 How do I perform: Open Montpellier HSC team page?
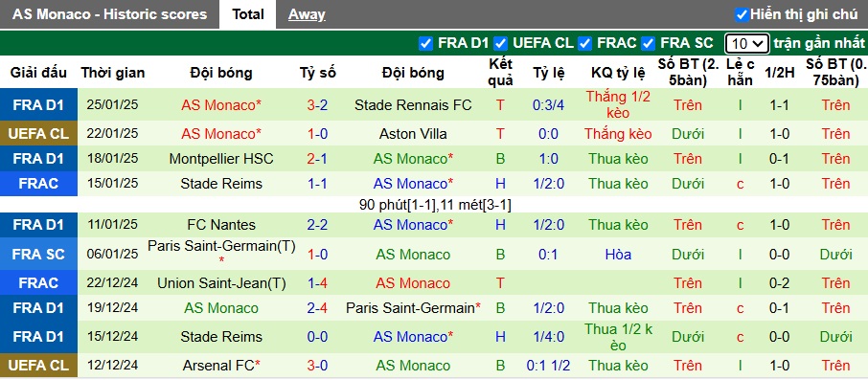pyautogui.click(x=221, y=159)
